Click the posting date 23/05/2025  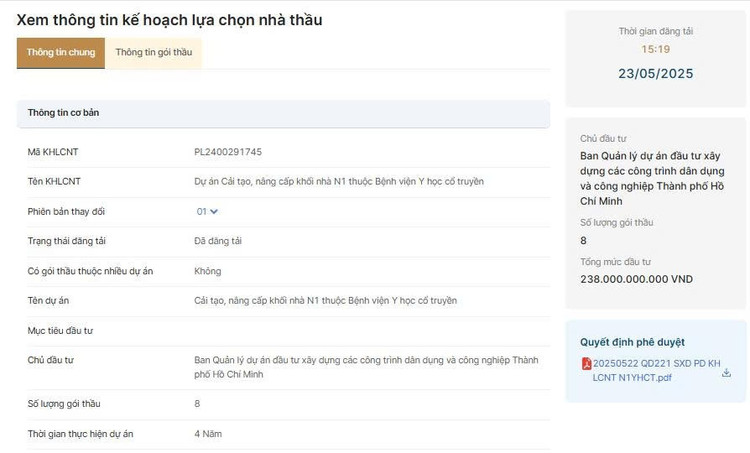pos(655,74)
